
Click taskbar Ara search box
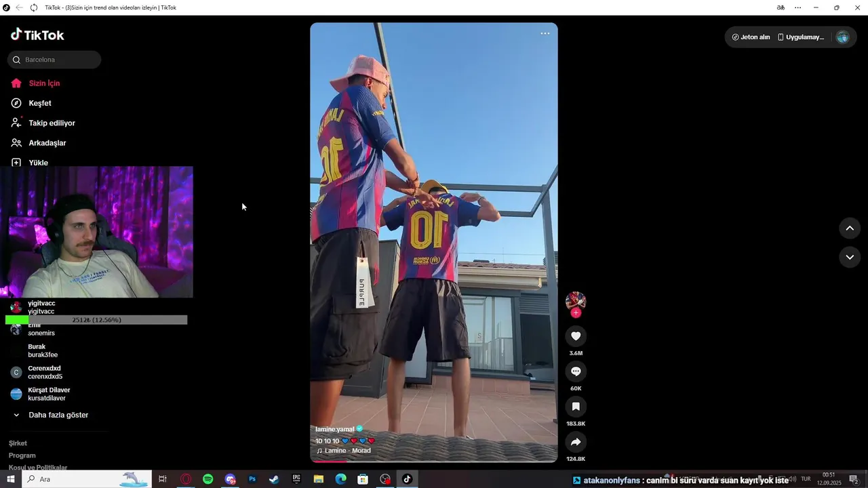pos(87,479)
